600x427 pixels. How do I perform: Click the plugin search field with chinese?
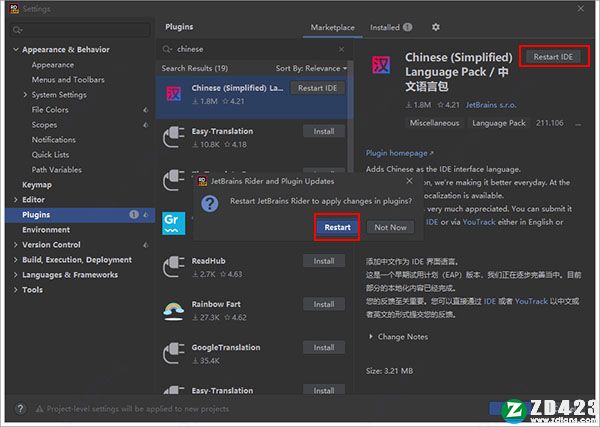pyautogui.click(x=253, y=49)
